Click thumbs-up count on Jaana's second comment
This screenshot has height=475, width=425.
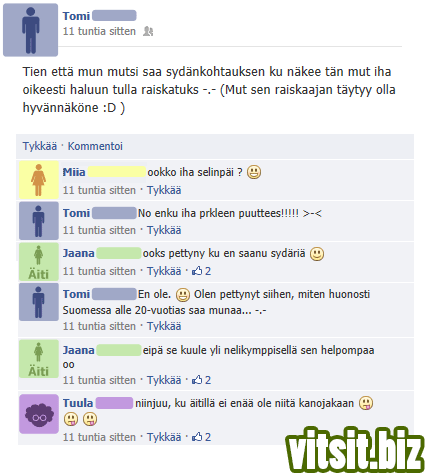tap(201, 380)
